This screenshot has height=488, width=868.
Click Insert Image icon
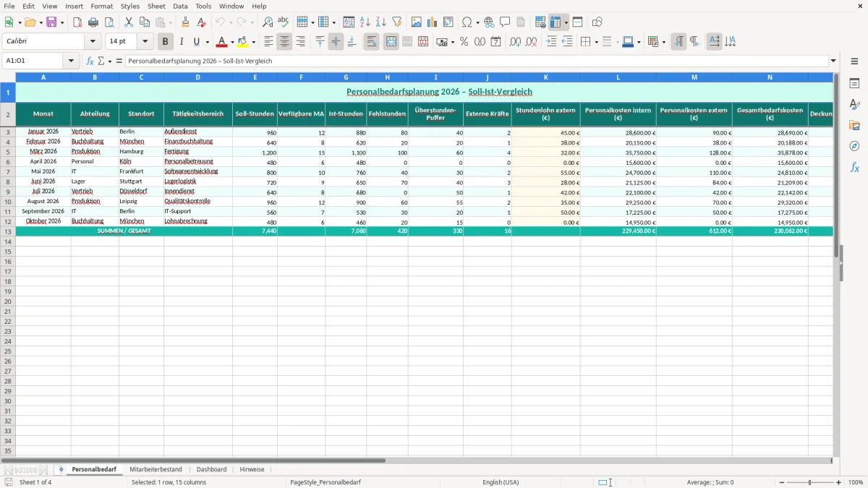(417, 22)
